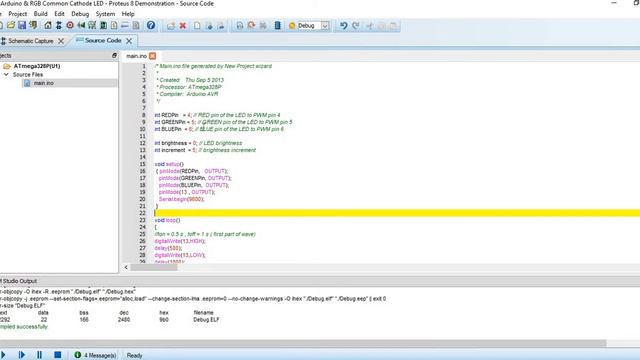Open Project Notes toolbar icon

click(x=136, y=26)
